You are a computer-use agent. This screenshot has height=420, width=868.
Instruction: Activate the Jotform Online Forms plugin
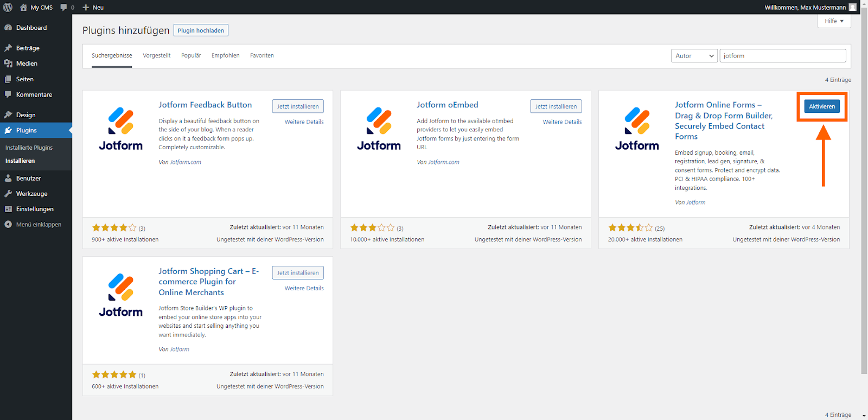click(822, 106)
